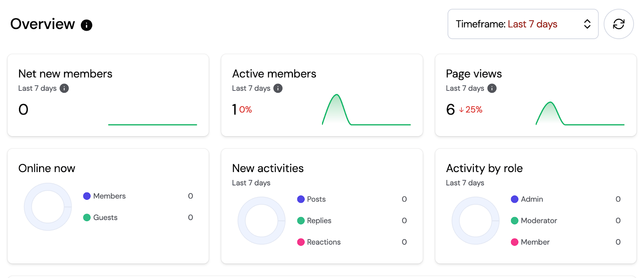Click the green Moderator legend dot
The height and width of the screenshot is (278, 644).
pyautogui.click(x=514, y=220)
